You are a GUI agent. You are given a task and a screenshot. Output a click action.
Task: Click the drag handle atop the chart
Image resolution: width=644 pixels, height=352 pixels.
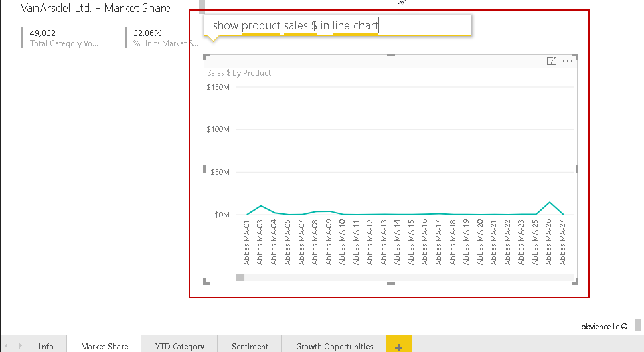click(391, 60)
